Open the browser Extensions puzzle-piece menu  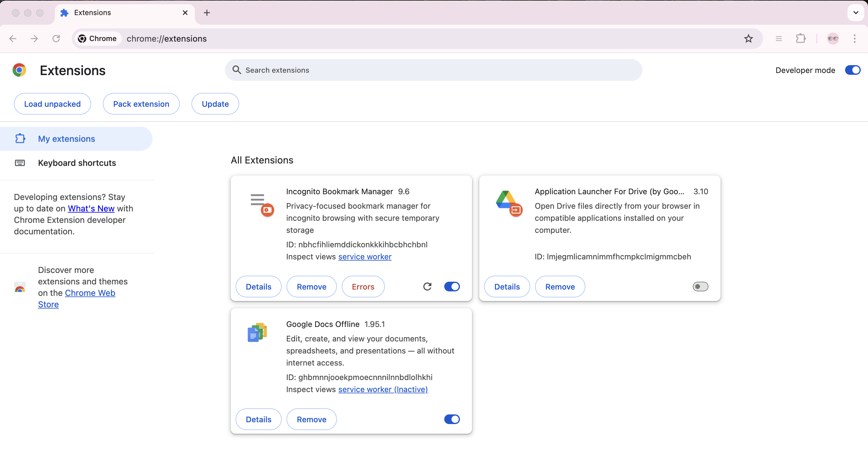click(x=801, y=38)
